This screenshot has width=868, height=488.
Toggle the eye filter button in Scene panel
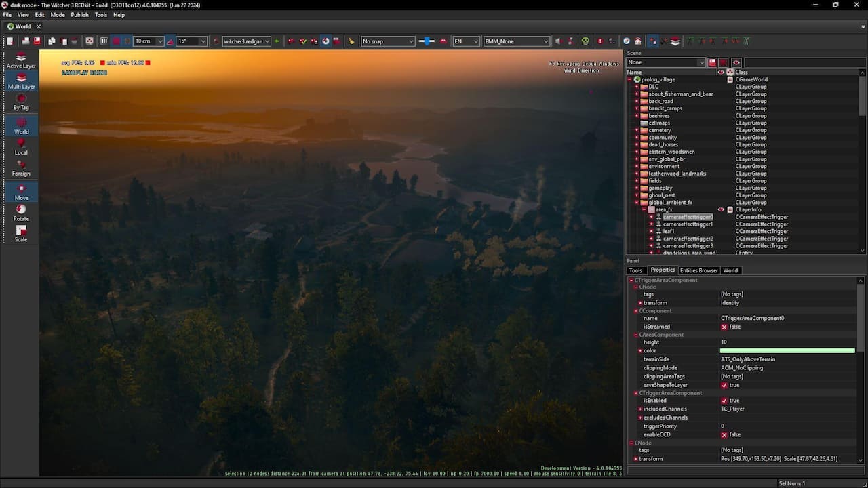736,62
